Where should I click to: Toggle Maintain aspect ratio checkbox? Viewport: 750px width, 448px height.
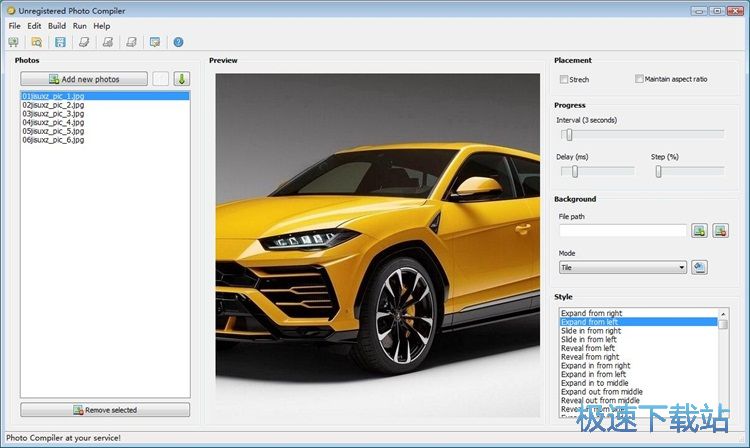(639, 79)
